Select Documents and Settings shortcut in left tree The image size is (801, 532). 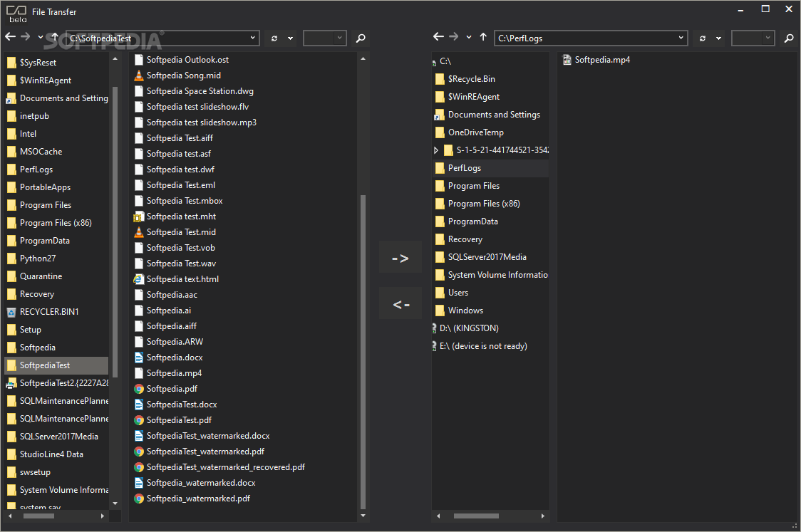(57, 98)
